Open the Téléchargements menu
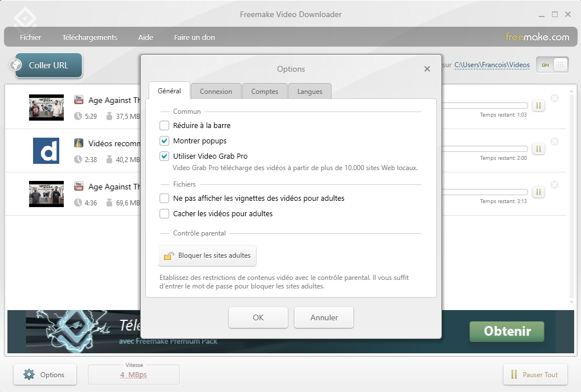 pos(89,37)
